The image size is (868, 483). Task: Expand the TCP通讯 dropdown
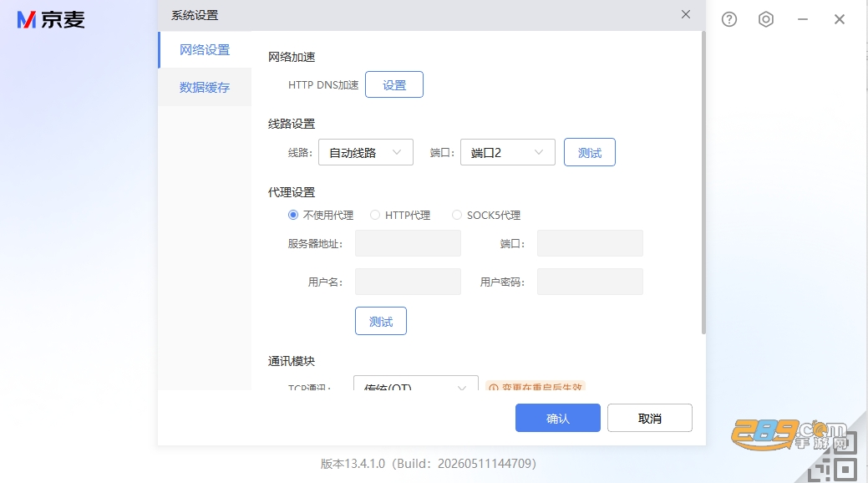416,384
